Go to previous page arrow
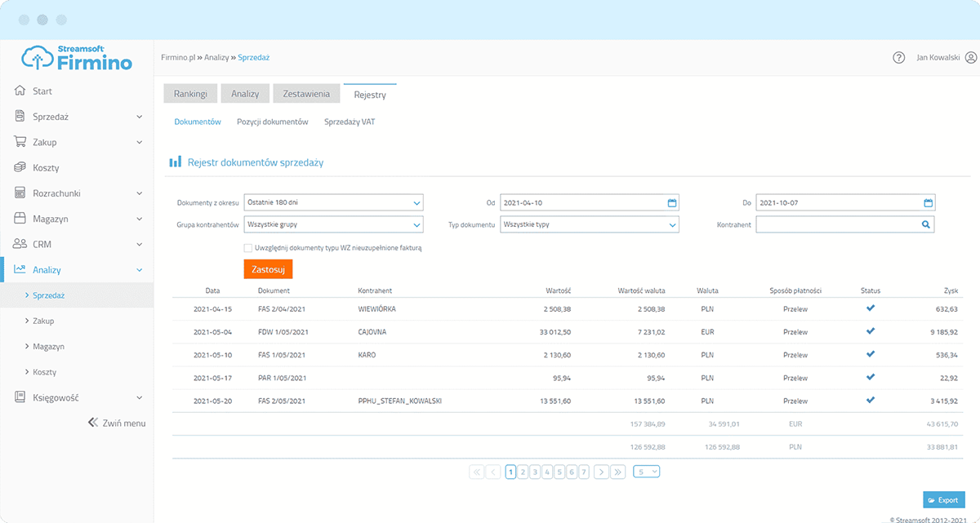This screenshot has height=523, width=980. 493,472
